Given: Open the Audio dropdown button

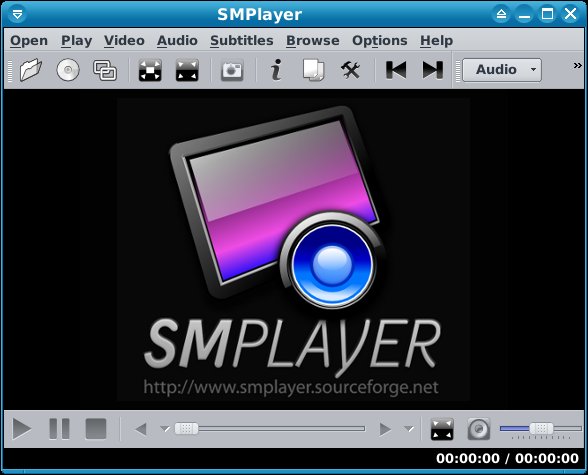Looking at the screenshot, I should (502, 70).
